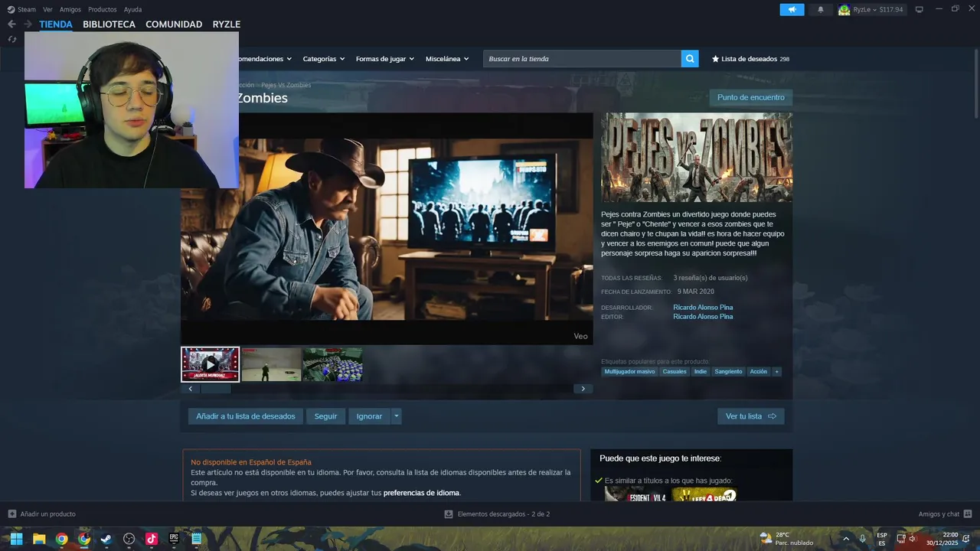Click the Indie tag
Viewport: 980px width, 551px height.
point(701,372)
